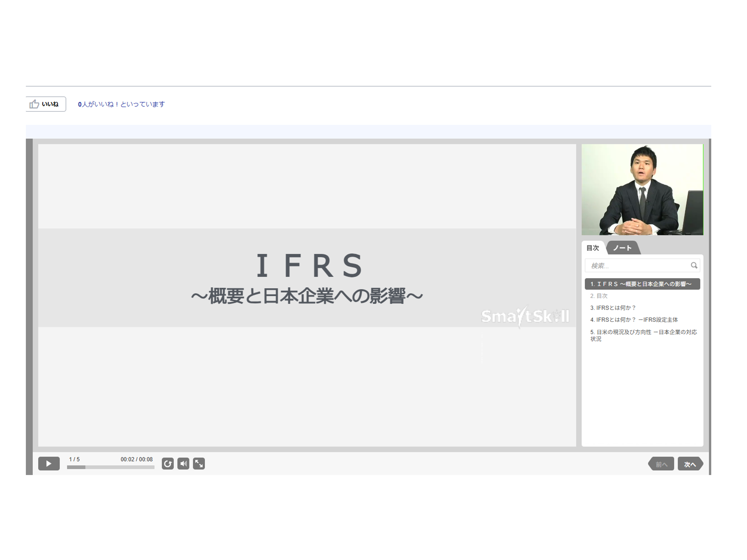
Task: Click the presenter video thumbnail
Action: coord(642,190)
